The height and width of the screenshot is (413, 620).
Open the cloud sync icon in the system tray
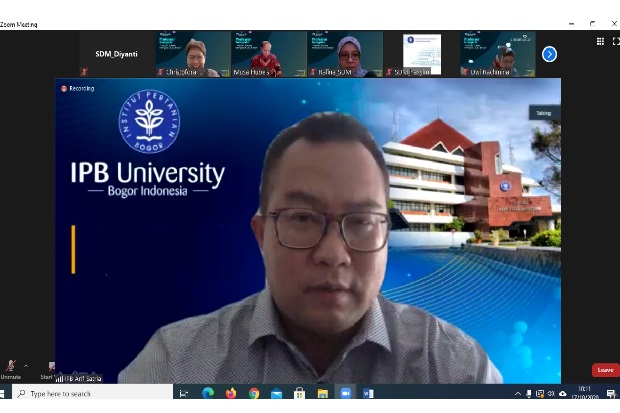(563, 394)
